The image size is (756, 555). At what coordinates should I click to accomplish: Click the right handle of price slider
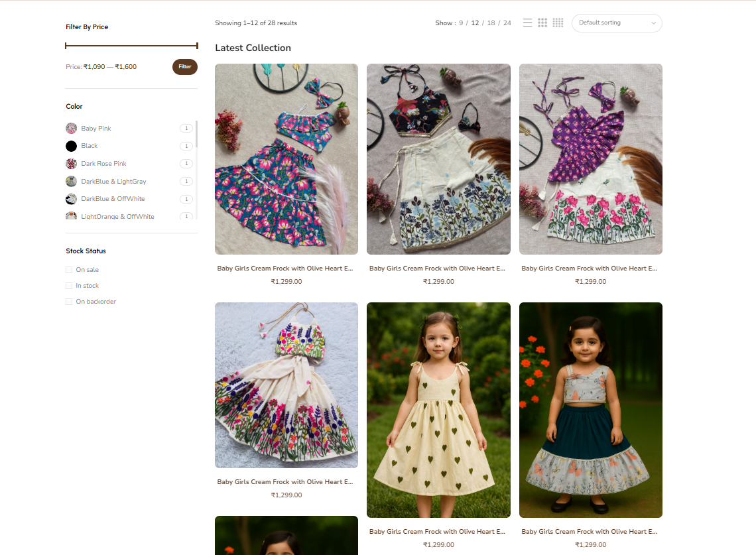pyautogui.click(x=197, y=46)
